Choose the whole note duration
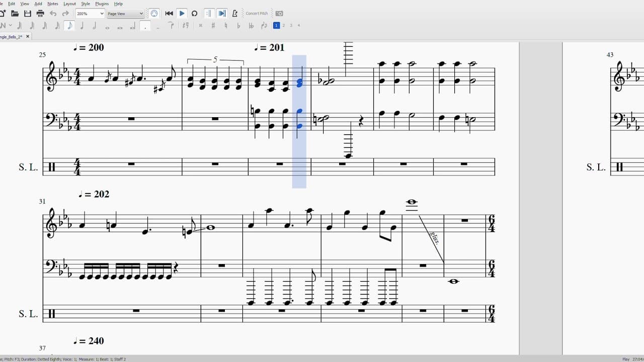Screen dimensions: 644x362 coord(107,26)
